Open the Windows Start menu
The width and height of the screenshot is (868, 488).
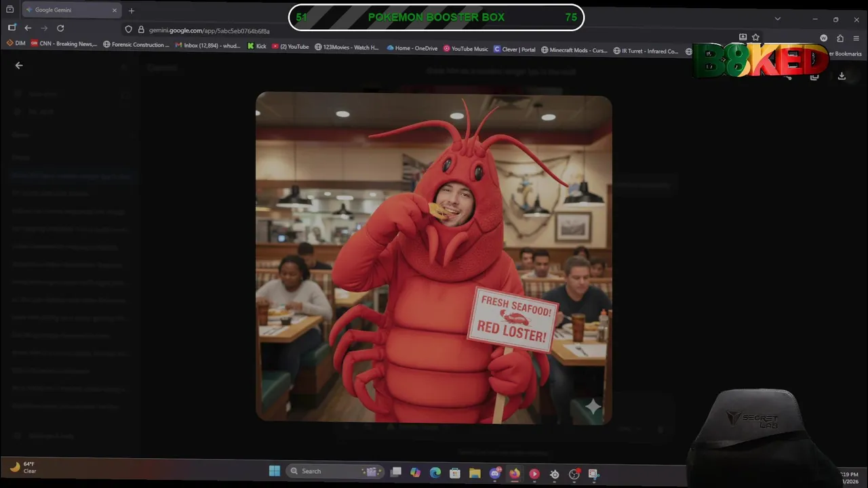[275, 471]
